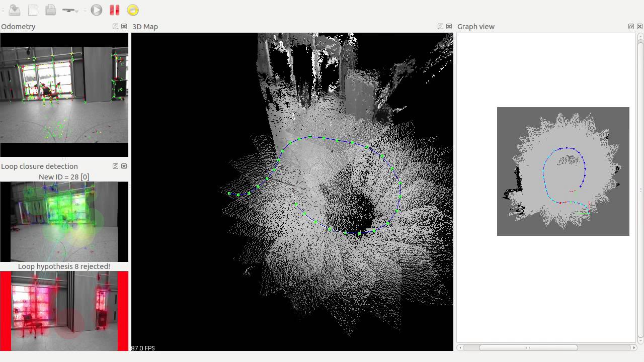
Task: Click the Odometry camera image
Action: click(x=64, y=95)
